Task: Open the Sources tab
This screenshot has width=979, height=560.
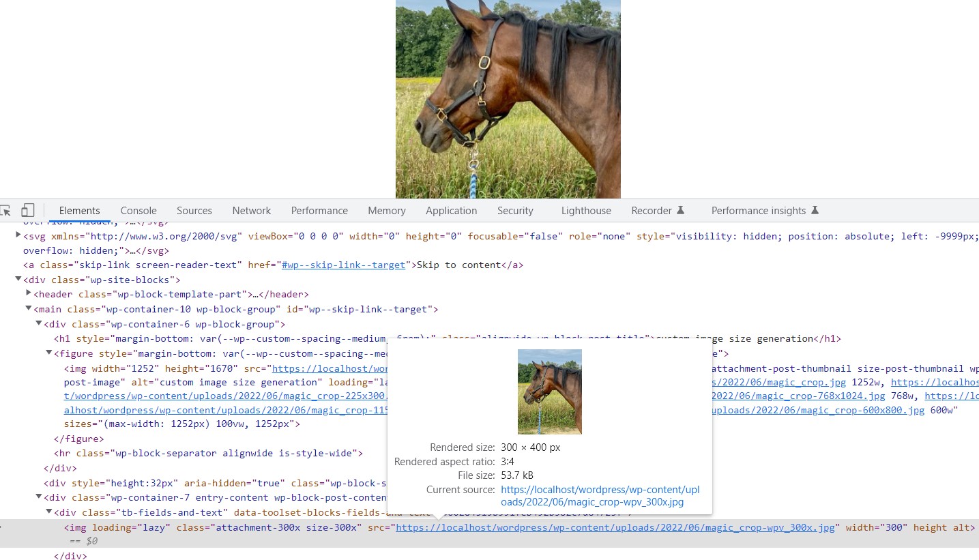Action: coord(194,211)
